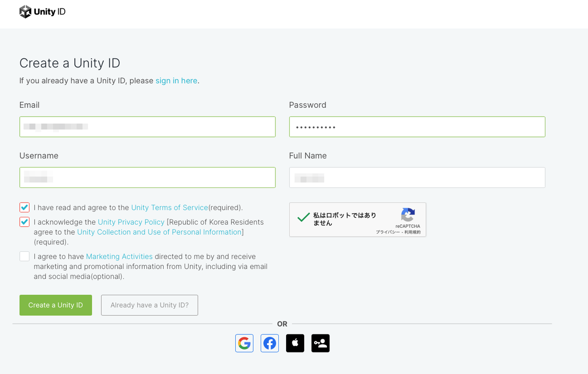Image resolution: width=588 pixels, height=374 pixels.
Task: Focus the Full Name input field
Action: (417, 178)
